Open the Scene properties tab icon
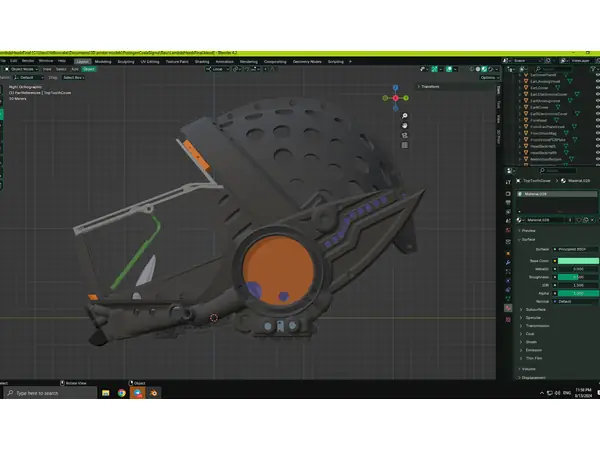The height and width of the screenshot is (450, 600). tap(508, 221)
